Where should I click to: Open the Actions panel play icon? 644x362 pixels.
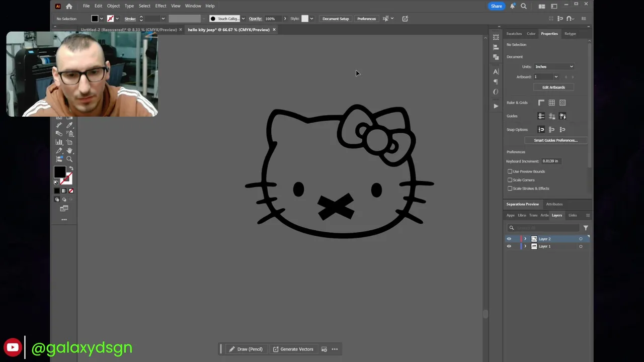click(x=496, y=106)
